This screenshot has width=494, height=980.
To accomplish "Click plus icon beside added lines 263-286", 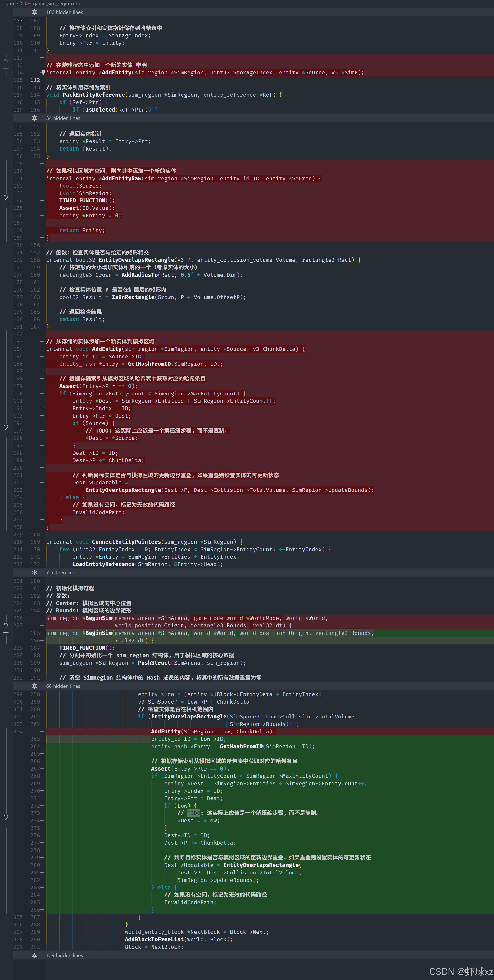I will [x=6, y=824].
